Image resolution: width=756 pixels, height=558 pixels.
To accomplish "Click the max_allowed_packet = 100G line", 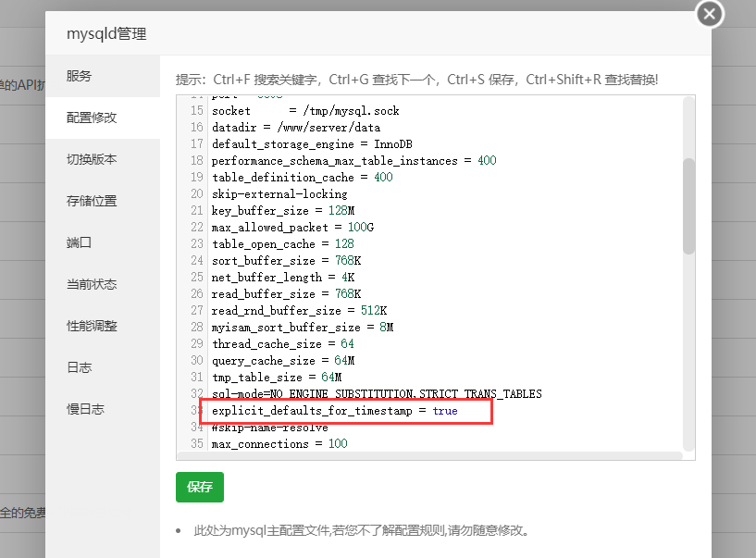I will 292,227.
